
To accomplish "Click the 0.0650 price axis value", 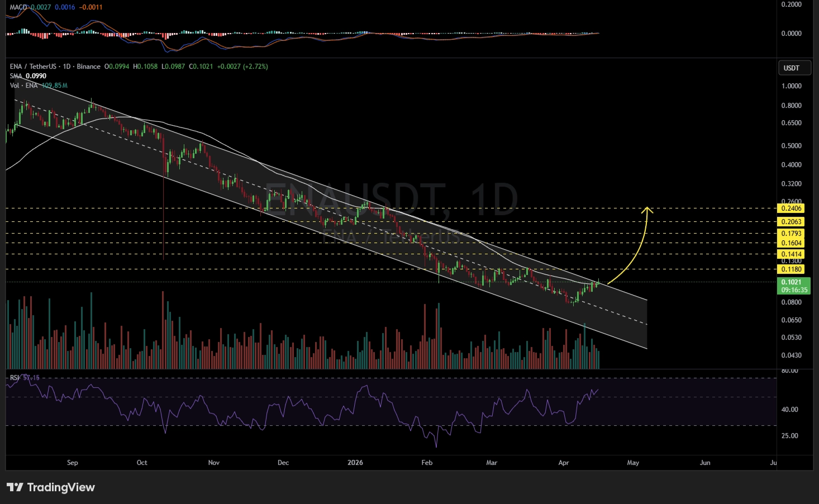I will (792, 320).
